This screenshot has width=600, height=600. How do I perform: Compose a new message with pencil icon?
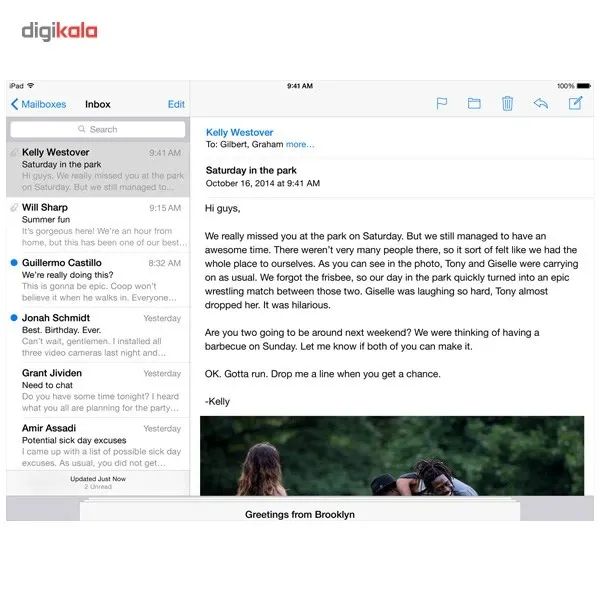tap(575, 103)
